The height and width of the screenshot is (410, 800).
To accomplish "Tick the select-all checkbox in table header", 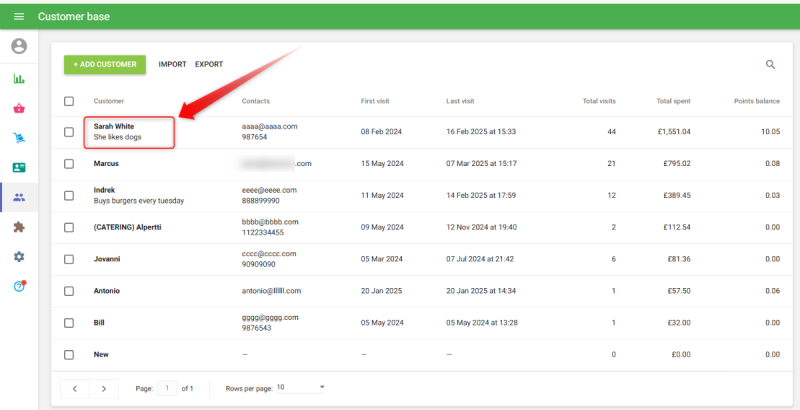I will tap(69, 101).
